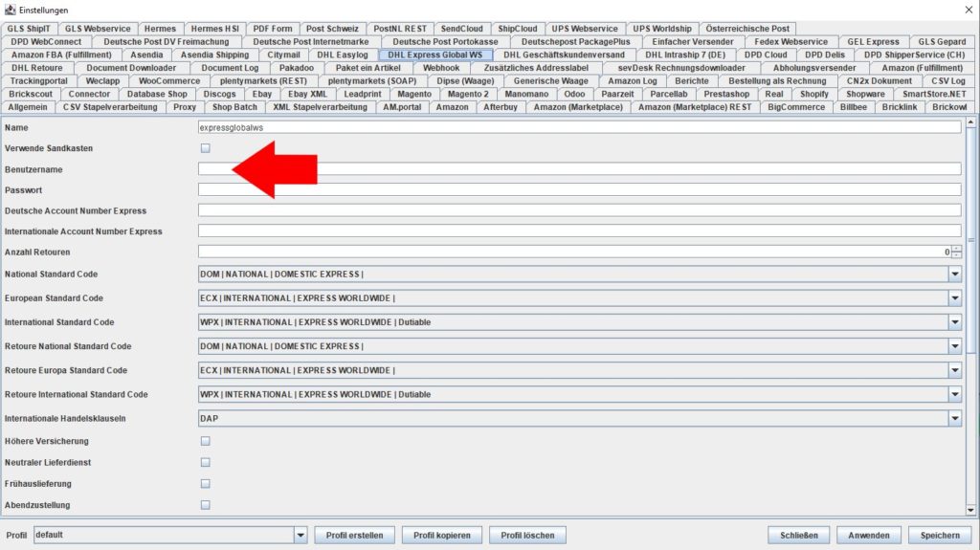Click Profil kopieren button

click(x=442, y=535)
